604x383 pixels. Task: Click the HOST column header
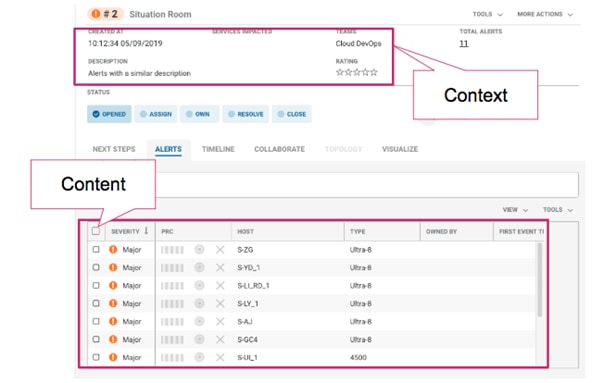click(x=245, y=232)
